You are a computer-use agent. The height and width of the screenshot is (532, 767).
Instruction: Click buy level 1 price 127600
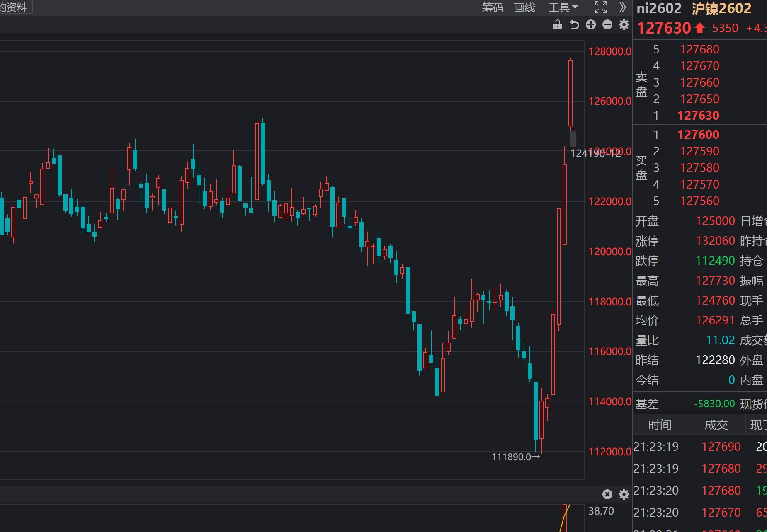pyautogui.click(x=698, y=135)
